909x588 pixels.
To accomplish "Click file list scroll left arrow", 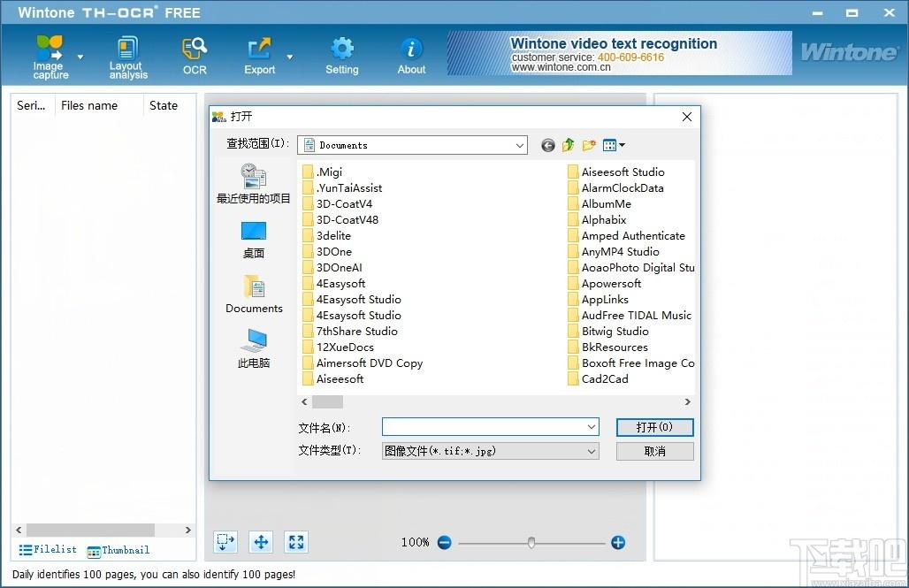I will 19,530.
